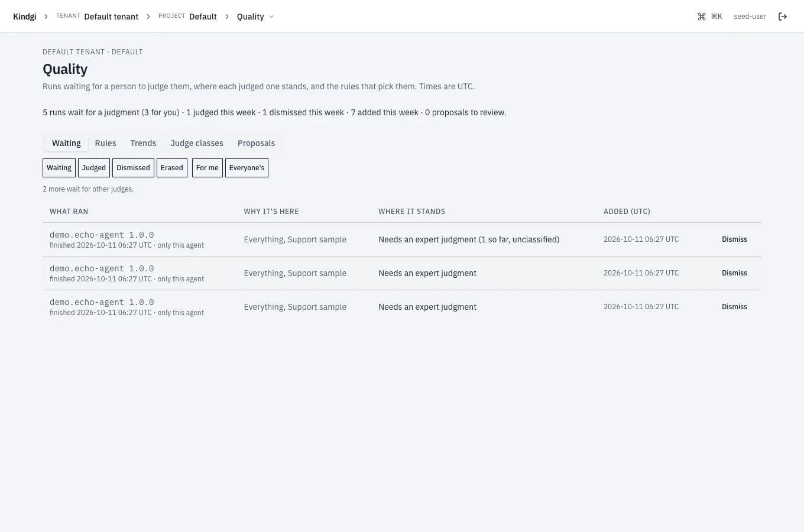Dismiss the run marked 1 so far, unclassified
The image size is (804, 532).
point(734,239)
